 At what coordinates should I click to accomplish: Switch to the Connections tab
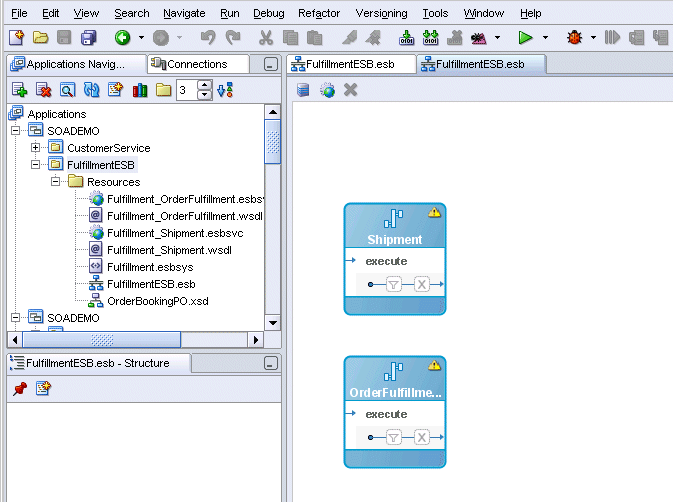pos(198,64)
